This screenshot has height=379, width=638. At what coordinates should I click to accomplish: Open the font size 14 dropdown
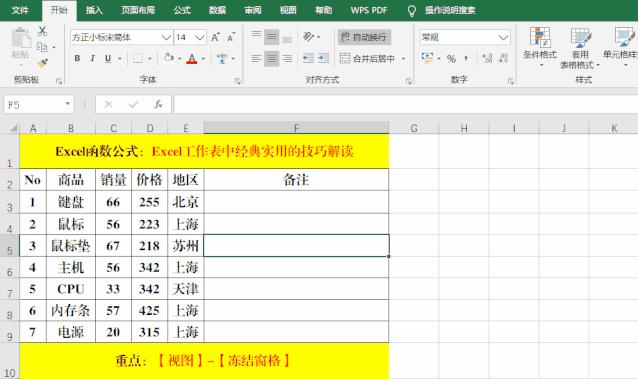(199, 37)
